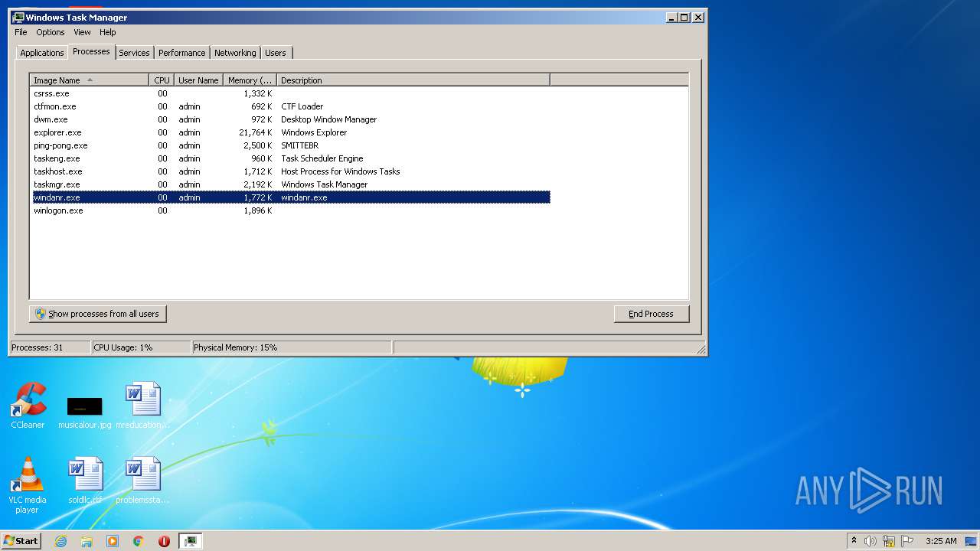The height and width of the screenshot is (551, 980).
Task: Select taskeng.exe process row
Action: [290, 158]
